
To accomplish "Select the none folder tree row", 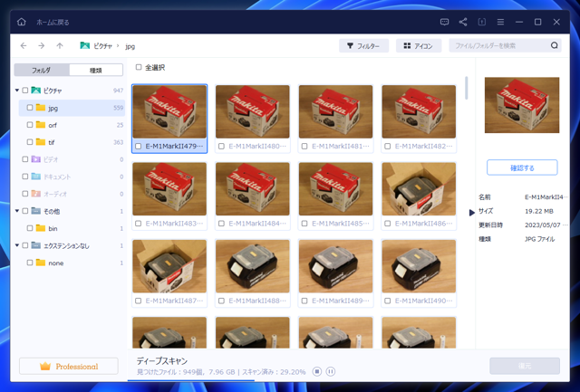I will (72, 263).
